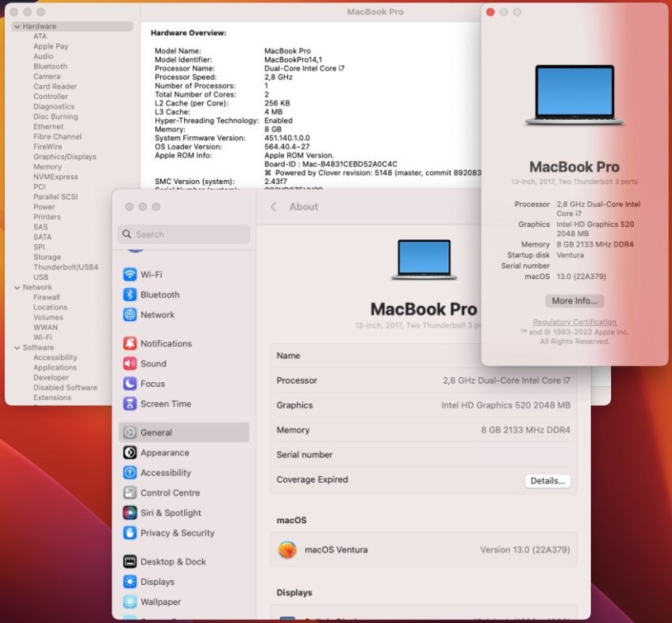The width and height of the screenshot is (672, 623).
Task: Click the More Info... button
Action: tap(574, 301)
